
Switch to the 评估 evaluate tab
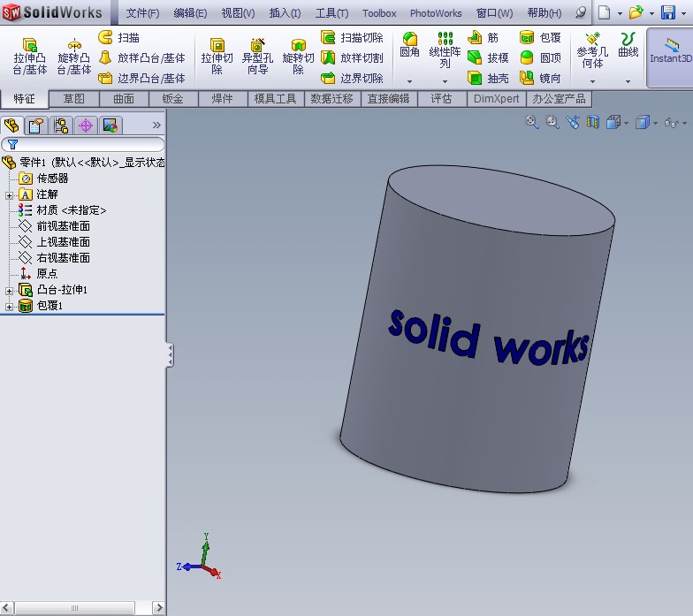point(442,99)
